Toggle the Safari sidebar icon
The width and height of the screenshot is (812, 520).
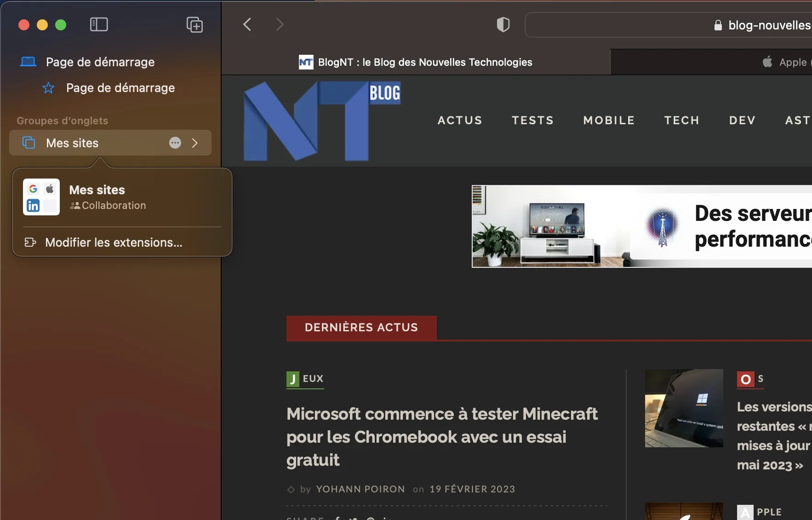tap(99, 24)
